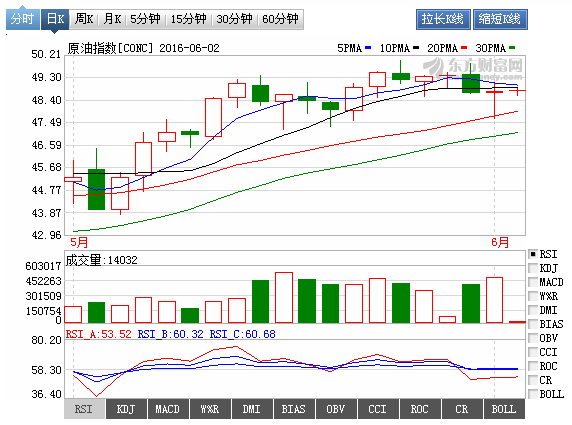Click the 30PMA green legend swatch
Viewport: 572px width, 425px height.
click(512, 48)
